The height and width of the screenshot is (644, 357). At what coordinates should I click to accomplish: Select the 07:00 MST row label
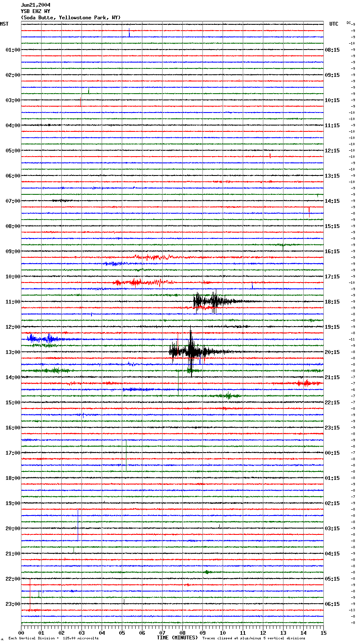(13, 201)
